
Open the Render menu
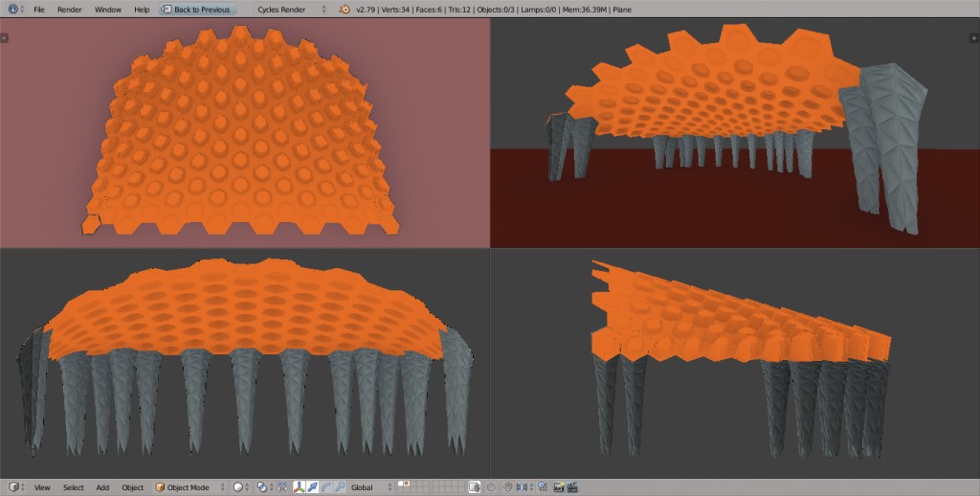point(69,9)
